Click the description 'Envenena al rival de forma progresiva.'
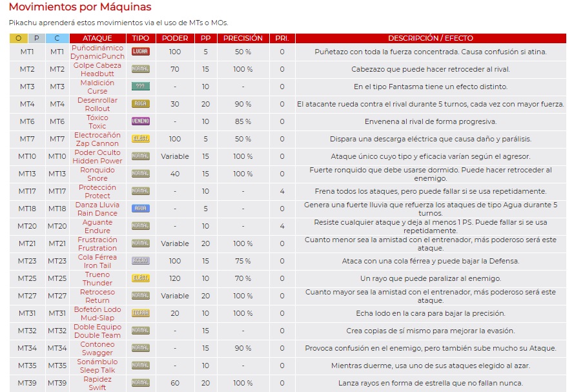Viewport: 574px width, 392px height. click(x=431, y=121)
